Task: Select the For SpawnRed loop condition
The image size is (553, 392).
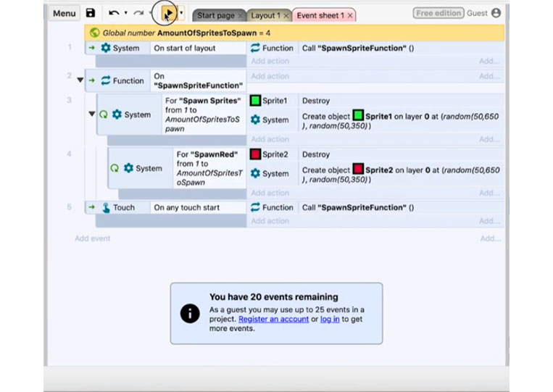Action: click(209, 168)
